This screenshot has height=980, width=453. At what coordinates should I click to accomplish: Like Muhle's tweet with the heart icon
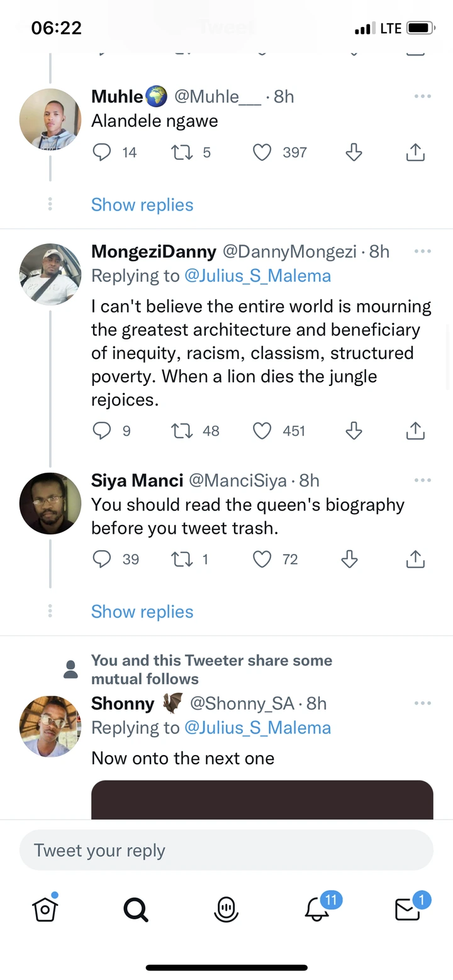click(x=262, y=152)
